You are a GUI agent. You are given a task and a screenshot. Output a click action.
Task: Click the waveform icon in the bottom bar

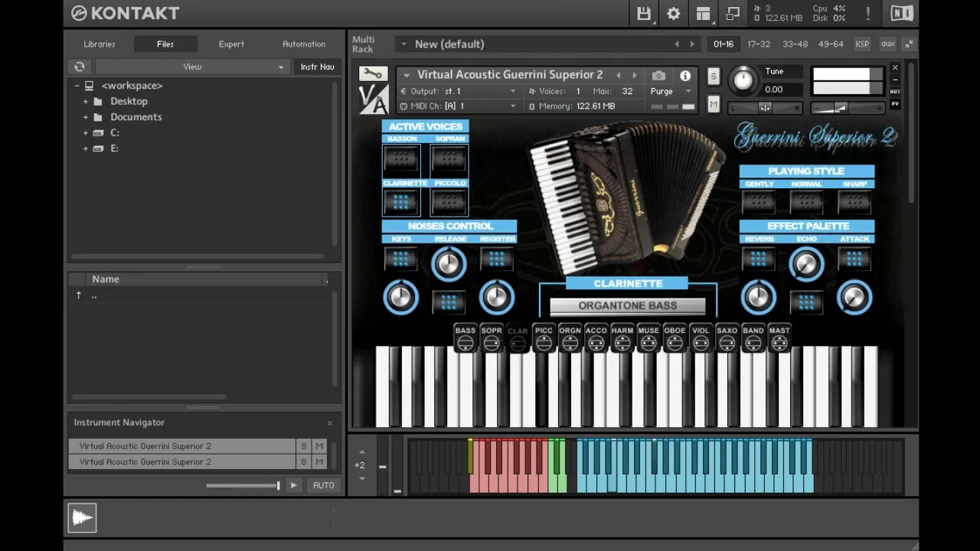click(82, 518)
